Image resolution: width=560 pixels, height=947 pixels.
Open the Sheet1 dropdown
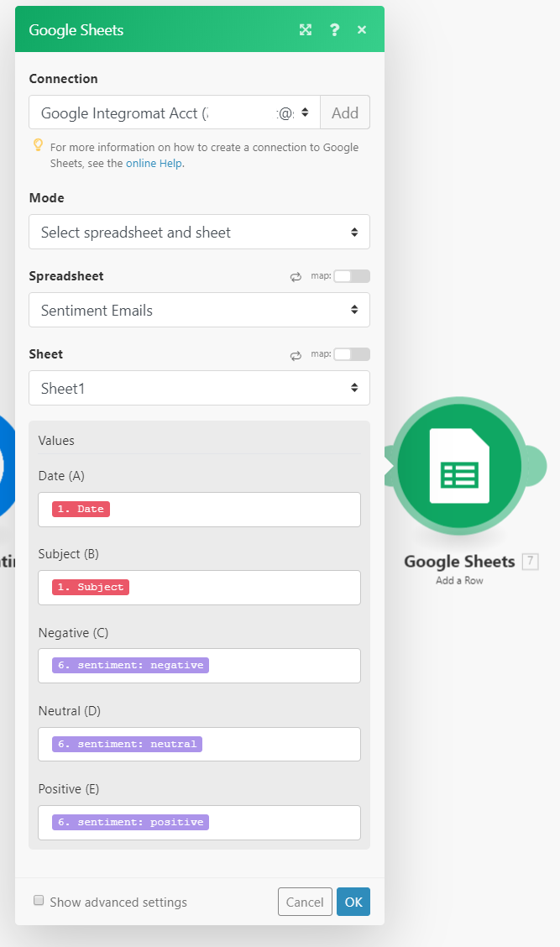click(x=199, y=388)
